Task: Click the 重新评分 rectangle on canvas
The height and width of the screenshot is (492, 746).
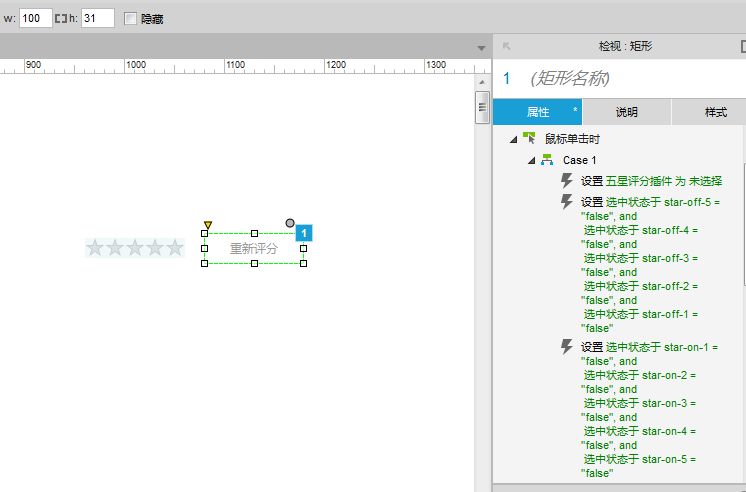Action: tap(254, 248)
